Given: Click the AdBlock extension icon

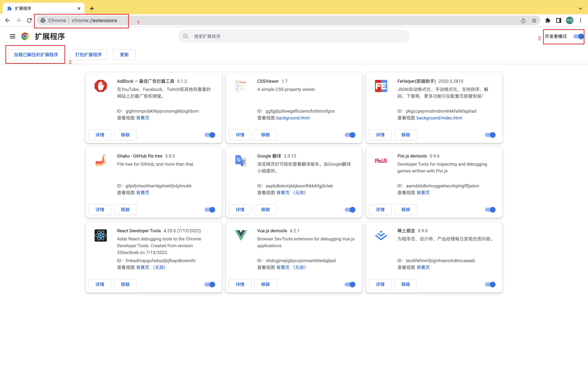Looking at the screenshot, I should click(x=101, y=86).
